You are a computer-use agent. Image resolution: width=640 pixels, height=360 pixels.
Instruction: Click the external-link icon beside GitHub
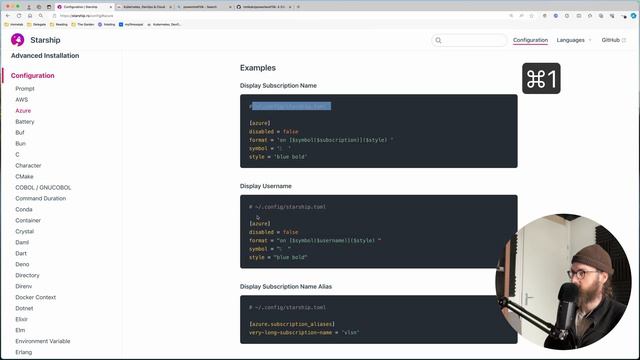[624, 40]
